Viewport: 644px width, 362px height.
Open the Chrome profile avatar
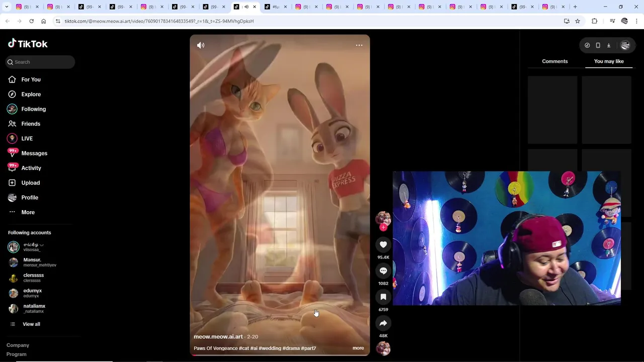(624, 21)
